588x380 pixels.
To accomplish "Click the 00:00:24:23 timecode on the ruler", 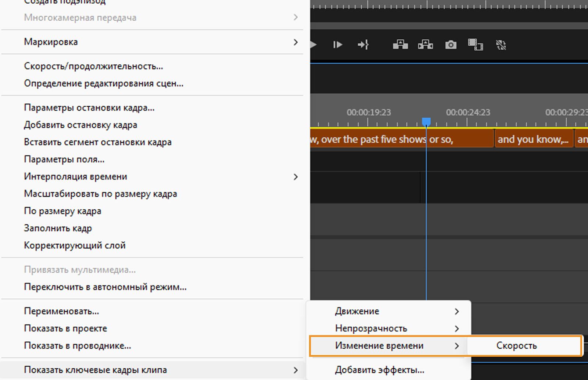I will pyautogui.click(x=468, y=113).
